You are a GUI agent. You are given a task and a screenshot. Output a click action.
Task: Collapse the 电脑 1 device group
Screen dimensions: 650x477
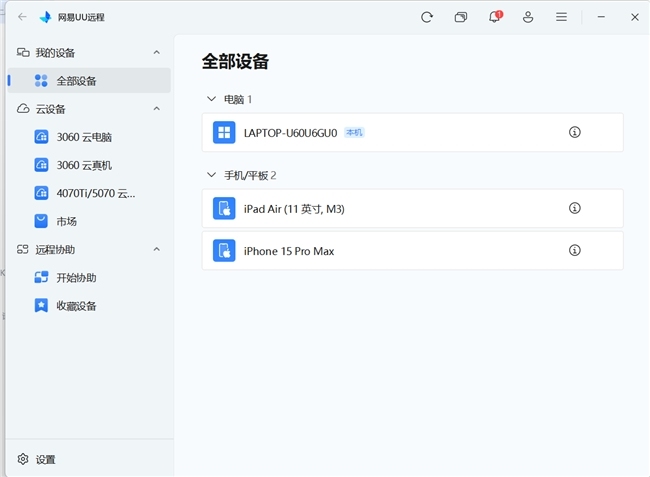pyautogui.click(x=211, y=99)
